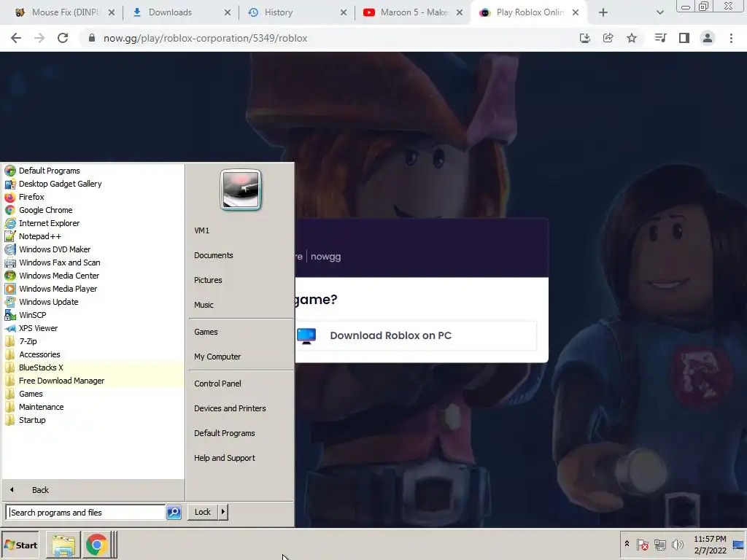This screenshot has height=560, width=747.
Task: Open the Chrome profile icon
Action: (708, 38)
